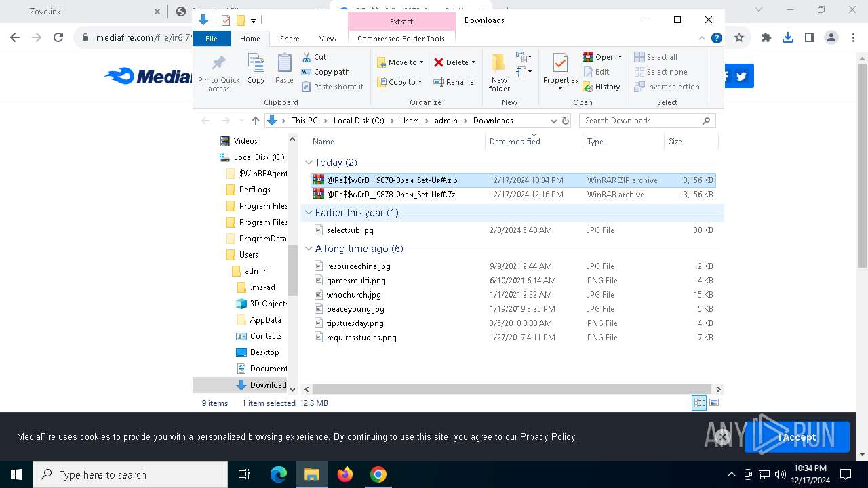The width and height of the screenshot is (868, 488).
Task: Open Firefox from the taskbar
Action: 345,474
